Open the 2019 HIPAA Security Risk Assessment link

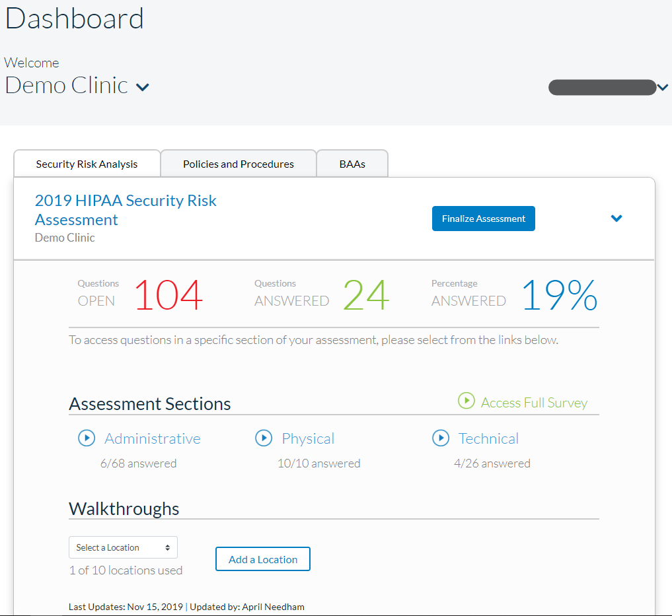126,210
